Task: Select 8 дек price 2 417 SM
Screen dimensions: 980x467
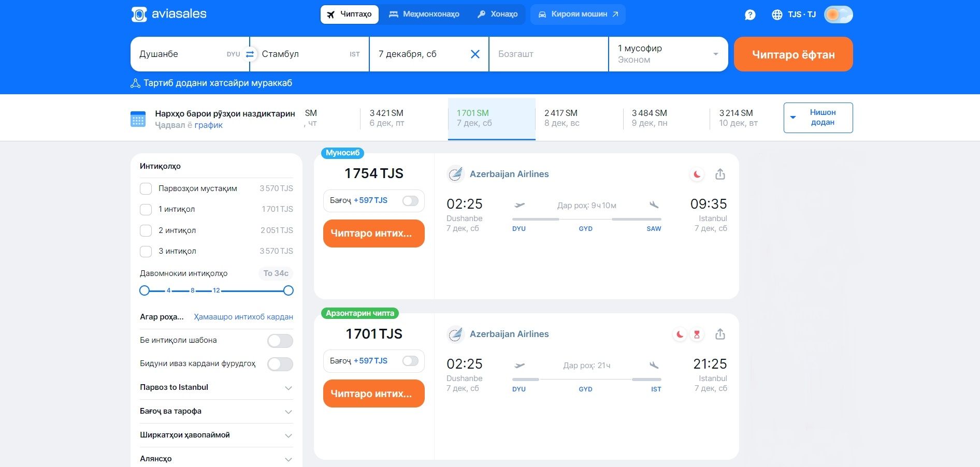Action: pos(579,118)
